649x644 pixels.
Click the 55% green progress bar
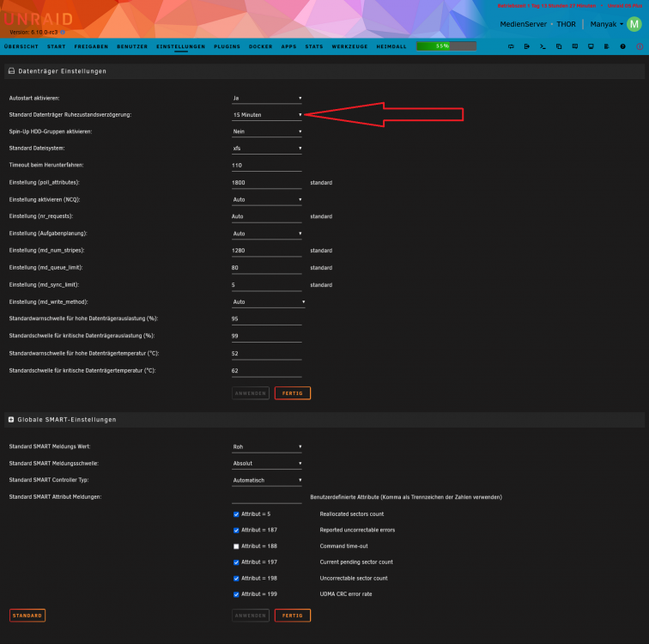pyautogui.click(x=446, y=46)
